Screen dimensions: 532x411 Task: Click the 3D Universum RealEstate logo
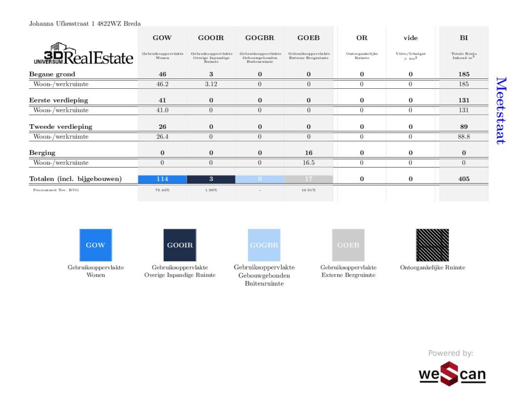[x=83, y=54]
